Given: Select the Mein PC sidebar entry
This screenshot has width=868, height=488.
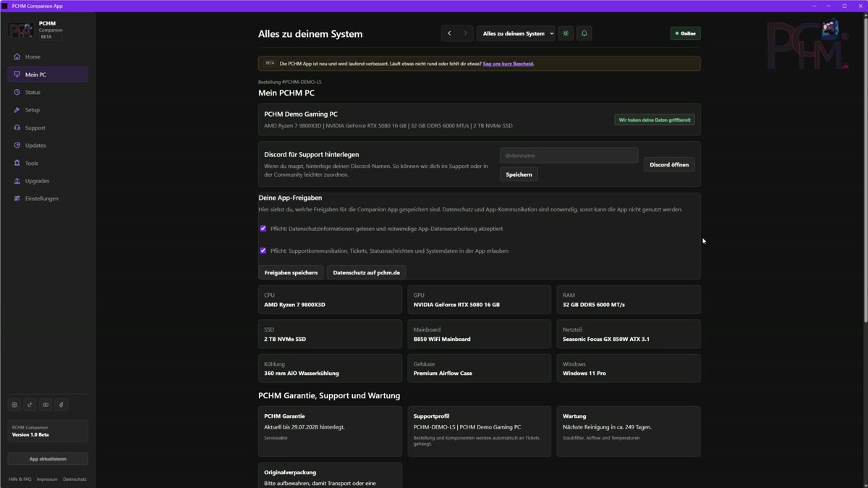Looking at the screenshot, I should (x=48, y=75).
